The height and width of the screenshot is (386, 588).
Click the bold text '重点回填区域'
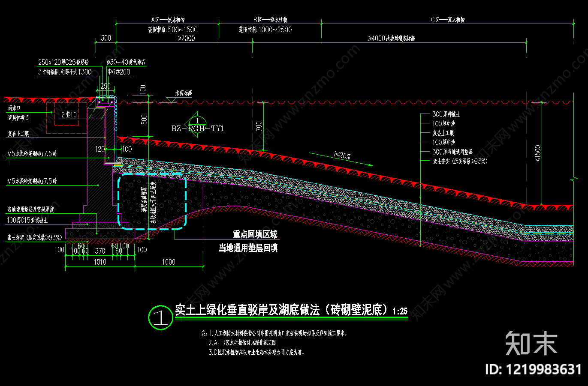click(255, 234)
